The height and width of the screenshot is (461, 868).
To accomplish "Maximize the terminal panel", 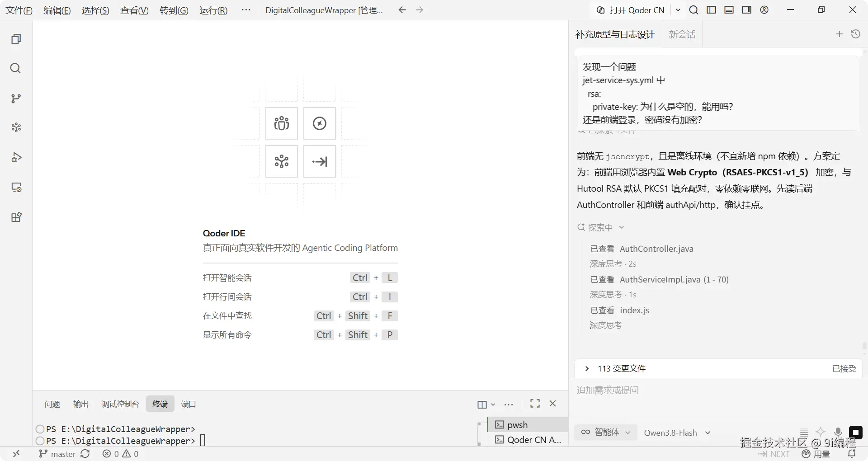I will (535, 404).
